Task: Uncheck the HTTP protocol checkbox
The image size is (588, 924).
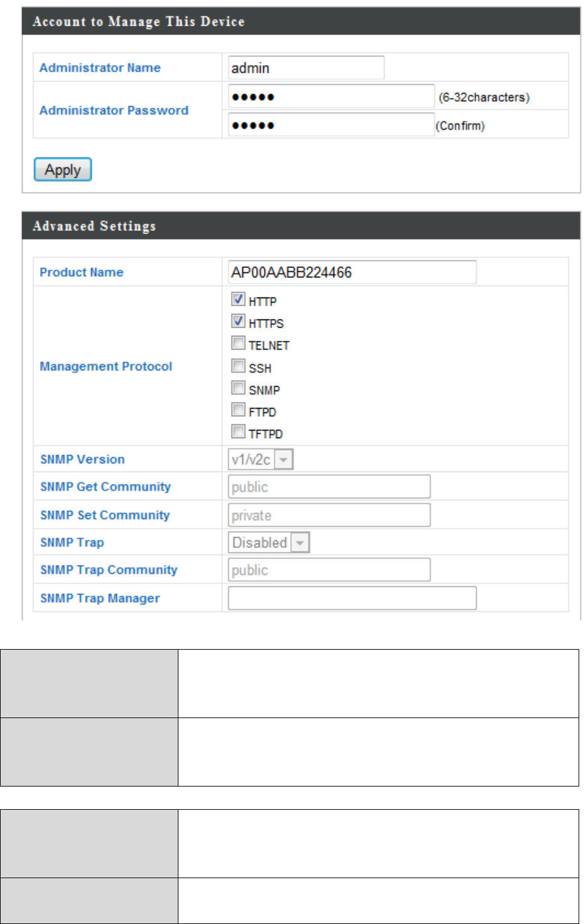Action: pos(238,299)
